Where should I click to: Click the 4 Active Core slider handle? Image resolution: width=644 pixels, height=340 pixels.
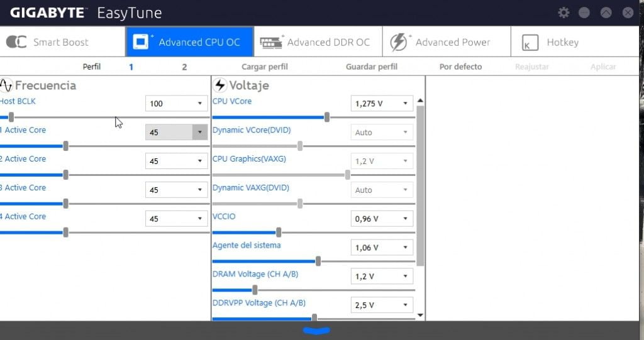65,233
